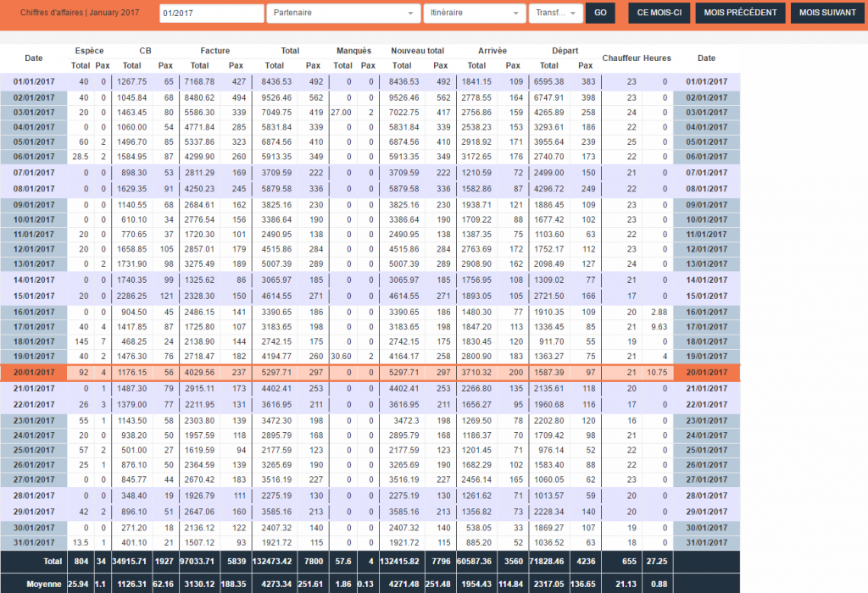
Task: Click the Moyenne row label
Action: (44, 584)
